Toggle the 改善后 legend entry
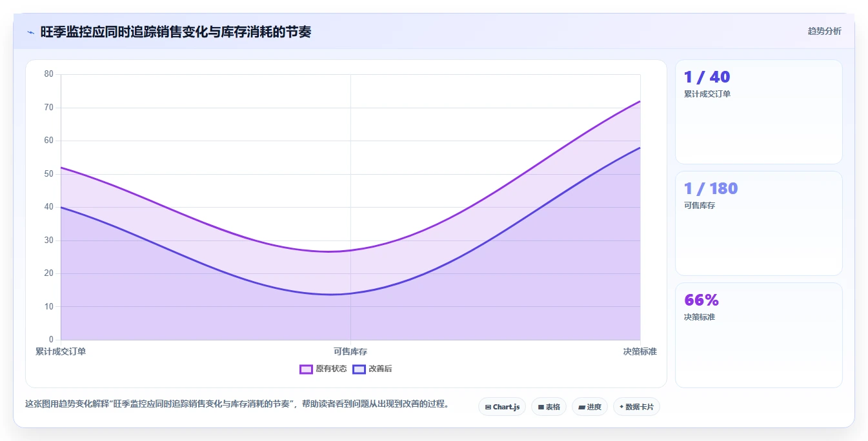This screenshot has height=441, width=868. [x=372, y=369]
